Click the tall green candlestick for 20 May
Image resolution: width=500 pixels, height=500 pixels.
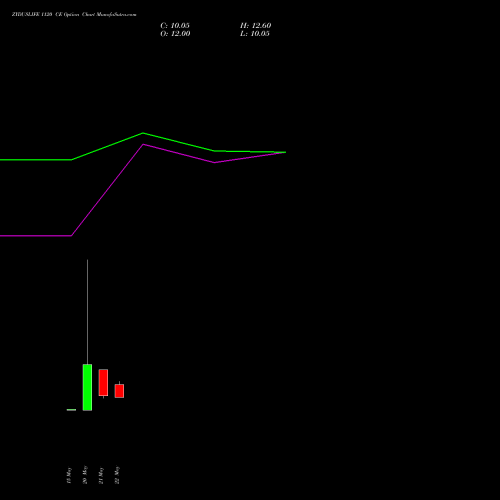[87, 387]
